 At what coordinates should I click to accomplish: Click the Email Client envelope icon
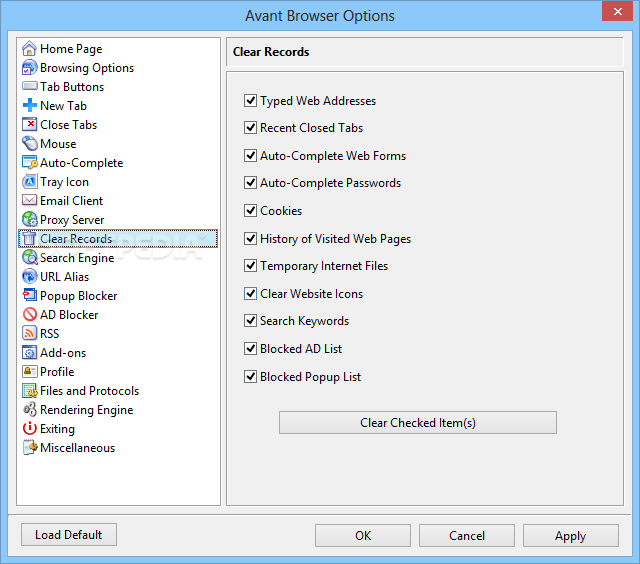pos(29,200)
